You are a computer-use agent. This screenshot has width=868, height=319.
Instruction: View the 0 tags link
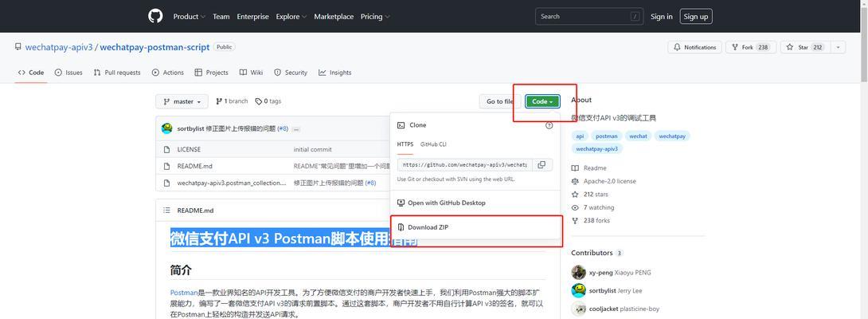268,101
